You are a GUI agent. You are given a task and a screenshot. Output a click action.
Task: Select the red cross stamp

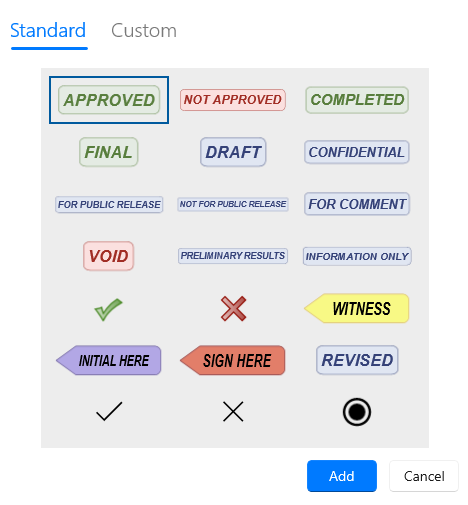[x=233, y=309]
